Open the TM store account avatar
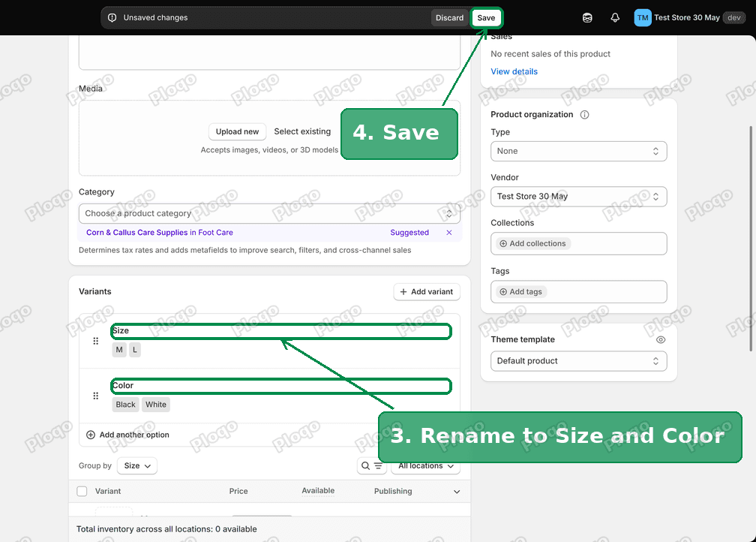756x542 pixels. coord(643,18)
